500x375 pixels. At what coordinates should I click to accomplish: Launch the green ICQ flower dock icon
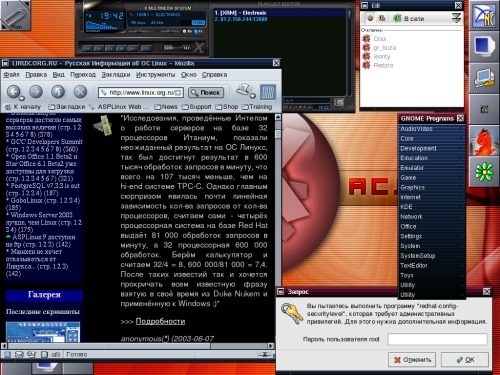[484, 172]
